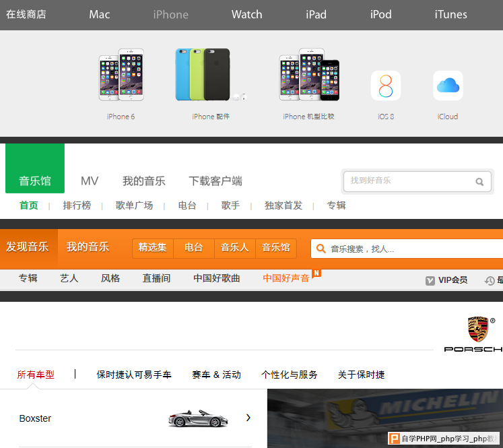Open 风格 in gray sub bar

click(x=110, y=278)
